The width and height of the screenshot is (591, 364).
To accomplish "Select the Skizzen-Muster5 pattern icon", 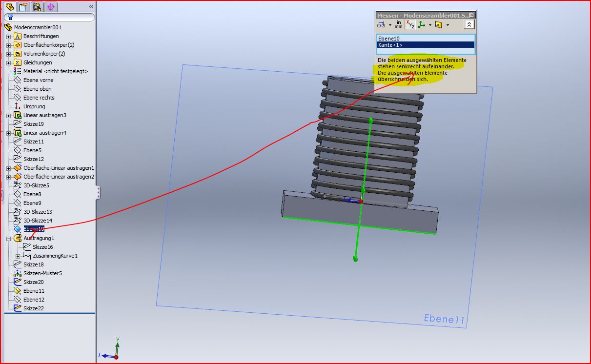I will (x=18, y=273).
